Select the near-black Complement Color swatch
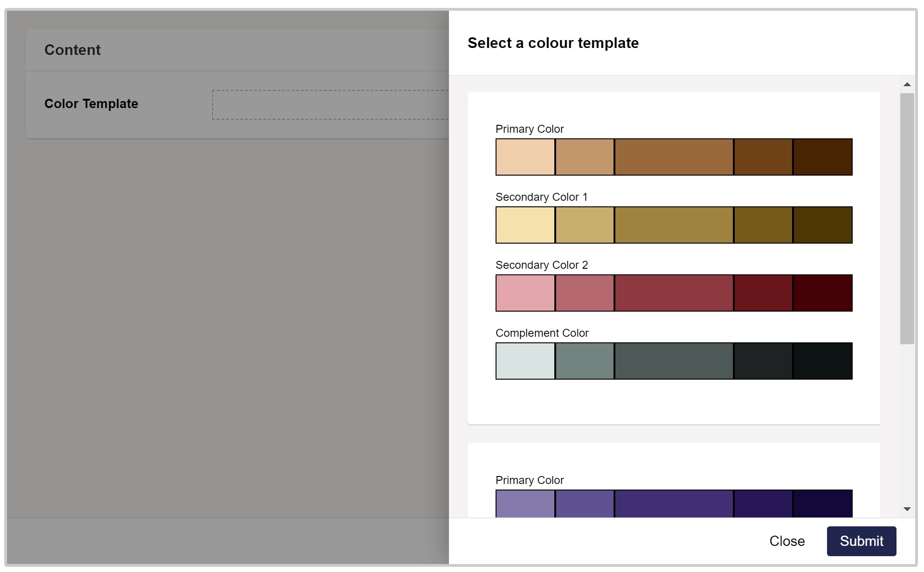Viewport: 924px width, 572px height. (823, 361)
